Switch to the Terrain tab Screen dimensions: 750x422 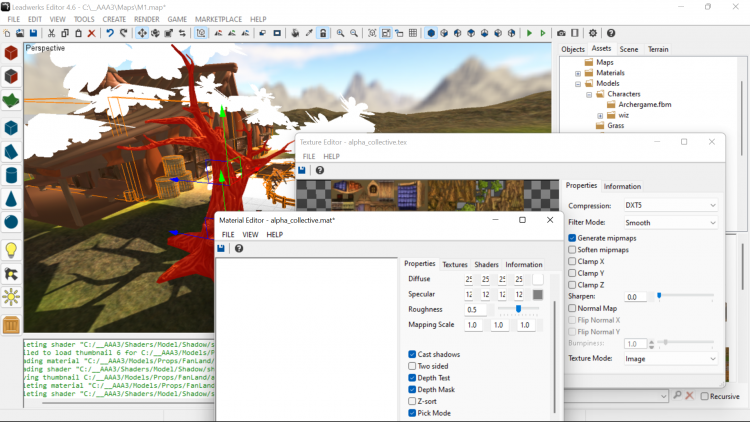[x=658, y=49]
